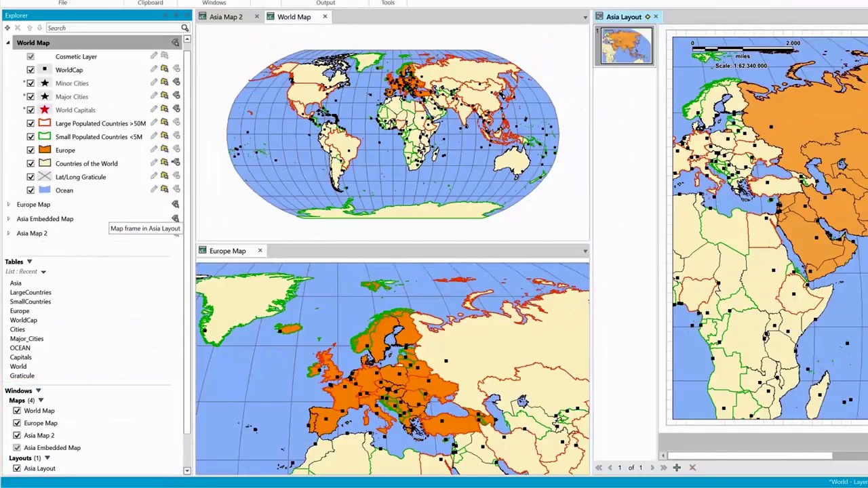The width and height of the screenshot is (868, 488).
Task: Select the Europe Map window tab
Action: click(227, 251)
